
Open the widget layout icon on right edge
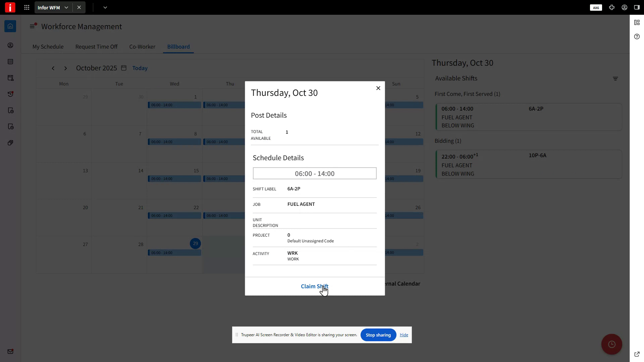click(637, 22)
